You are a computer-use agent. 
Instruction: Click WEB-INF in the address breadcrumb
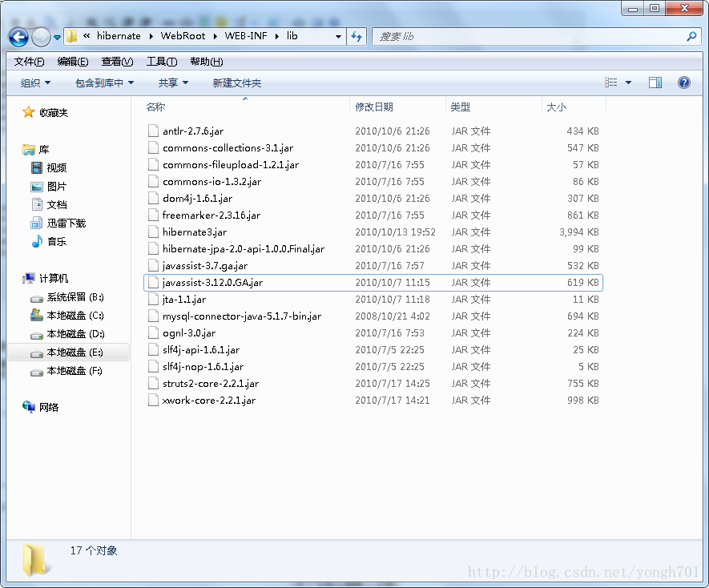point(246,36)
